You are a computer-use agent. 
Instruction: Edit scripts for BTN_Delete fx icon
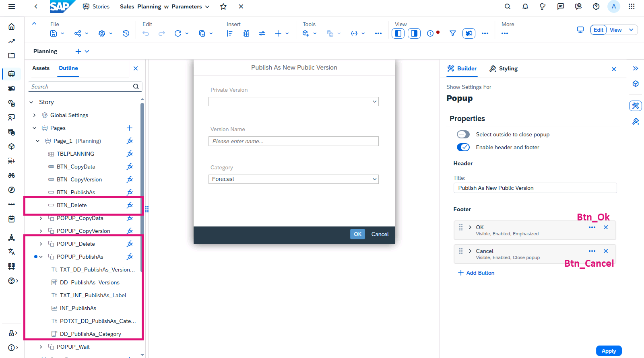pyautogui.click(x=130, y=205)
